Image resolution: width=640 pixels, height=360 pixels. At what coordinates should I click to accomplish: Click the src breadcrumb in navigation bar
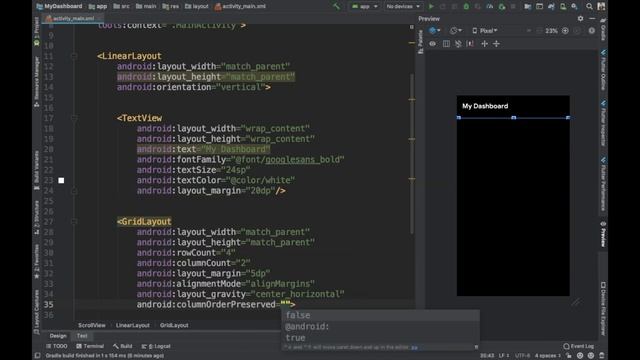coord(122,7)
